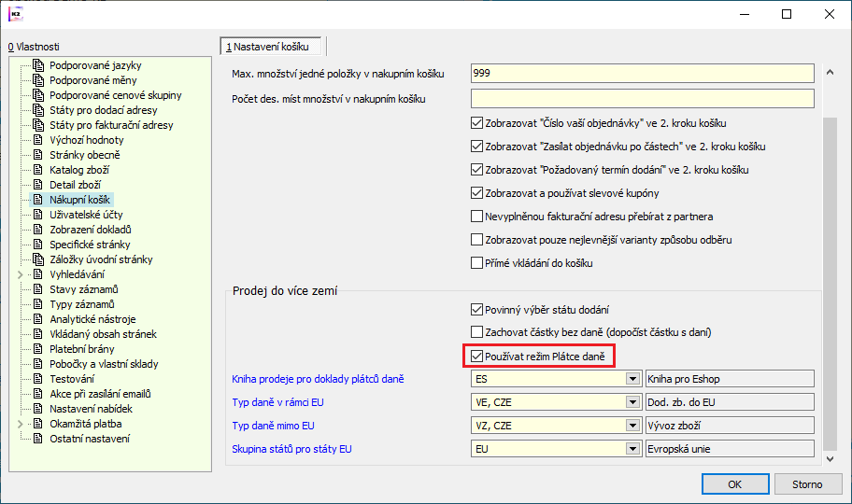The image size is (852, 504).
Task: Untick Zobrazovat "Požadovaný termín dodání" checkbox
Action: point(476,170)
